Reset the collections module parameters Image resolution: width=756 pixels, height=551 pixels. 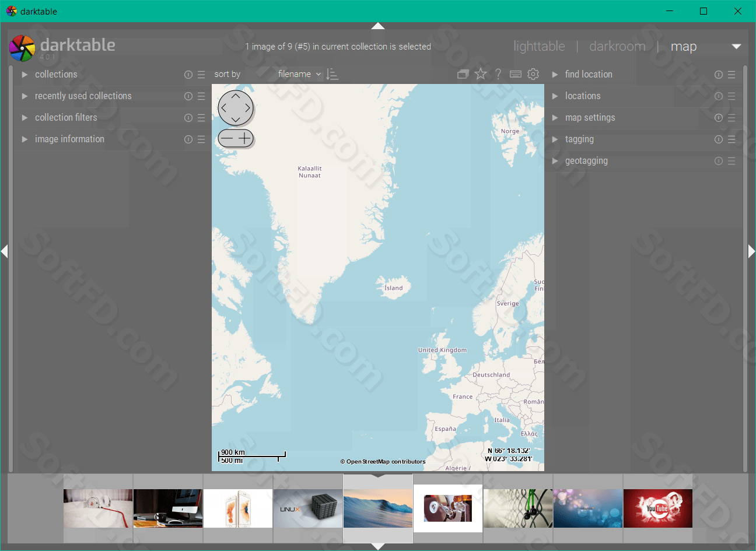[x=188, y=75]
